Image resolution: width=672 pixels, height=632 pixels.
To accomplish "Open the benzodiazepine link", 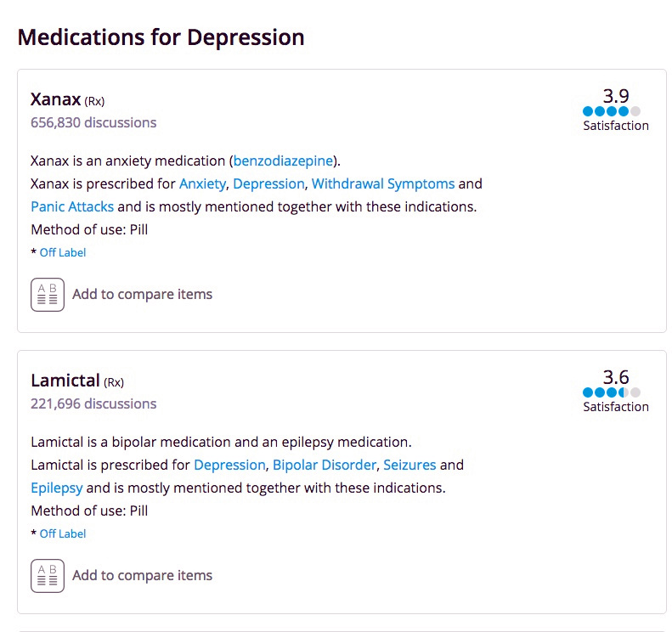I will click(x=283, y=161).
